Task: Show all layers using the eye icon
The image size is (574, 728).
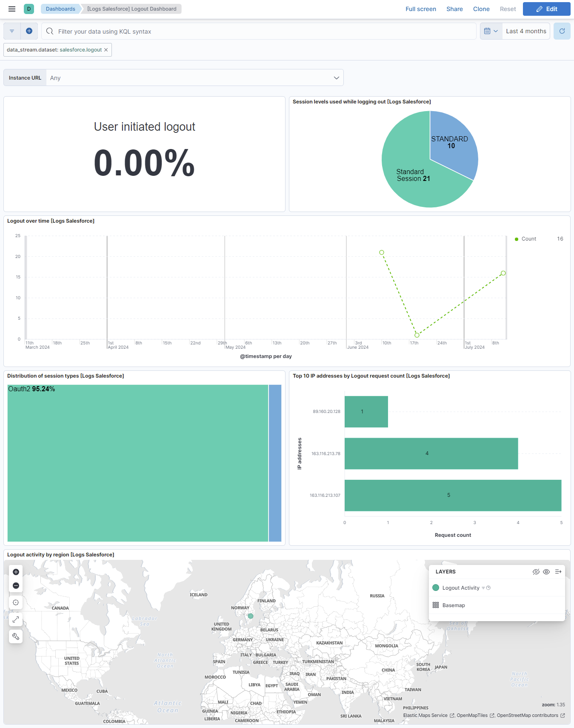Action: point(546,572)
